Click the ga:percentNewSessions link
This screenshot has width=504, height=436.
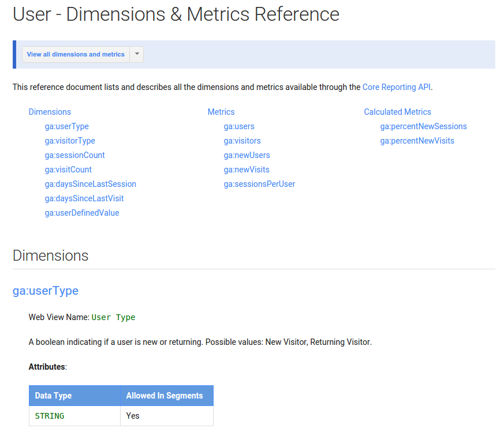[x=423, y=126]
